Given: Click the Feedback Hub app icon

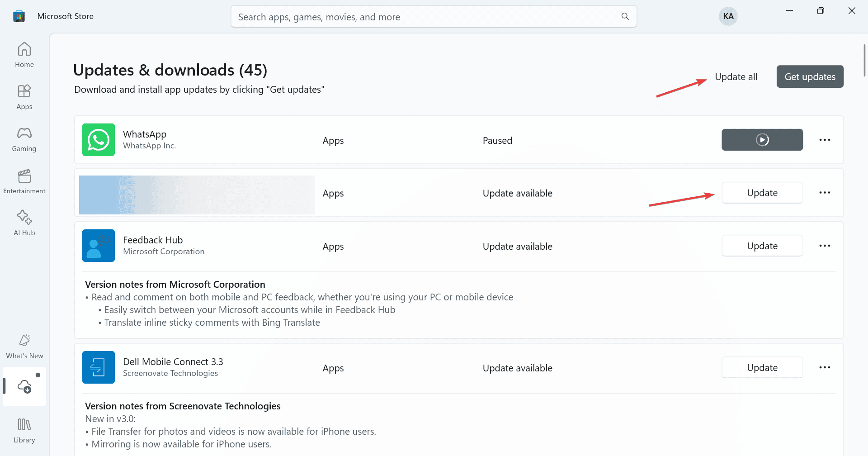Looking at the screenshot, I should [99, 246].
